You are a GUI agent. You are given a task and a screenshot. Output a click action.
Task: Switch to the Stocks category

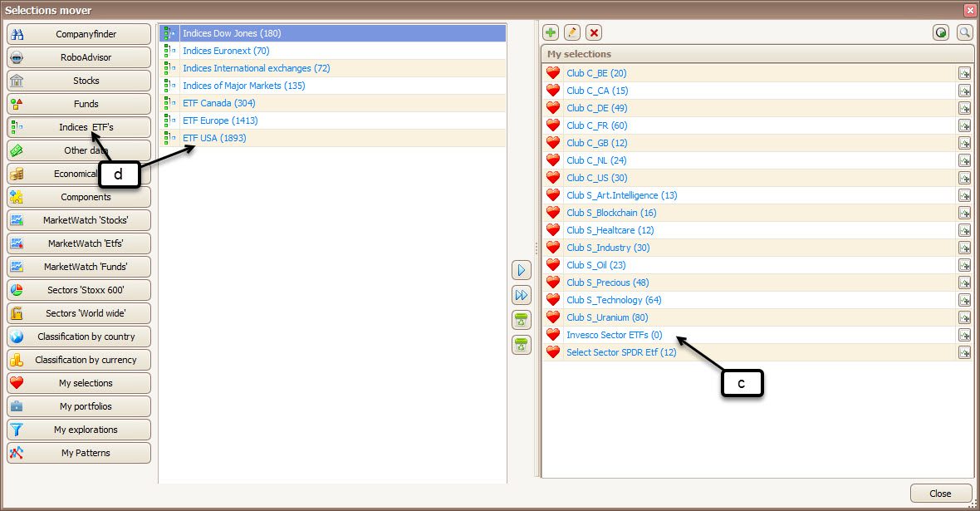(79, 81)
